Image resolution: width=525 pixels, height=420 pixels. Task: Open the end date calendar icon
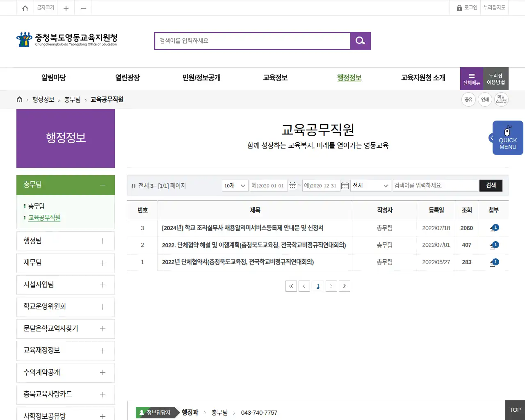(x=345, y=186)
